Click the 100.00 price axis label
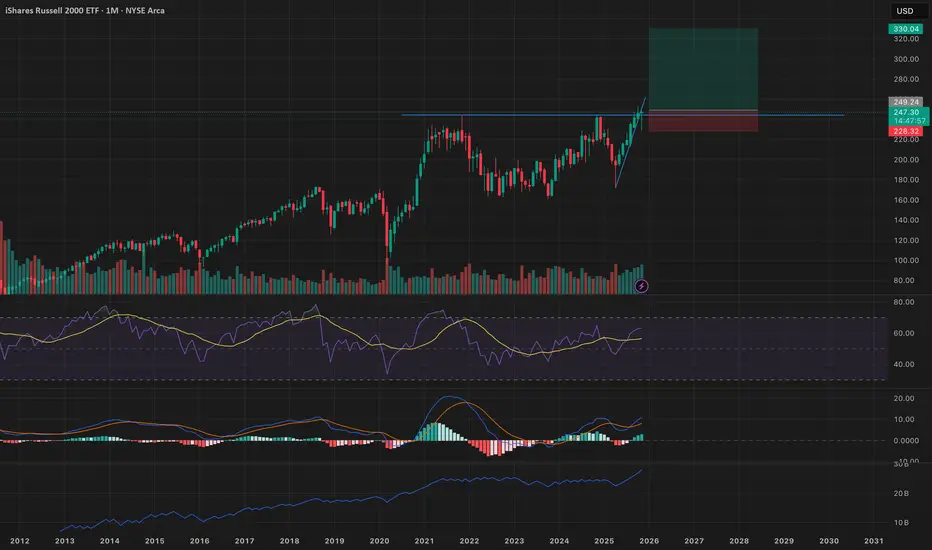The image size is (932, 550). (906, 260)
